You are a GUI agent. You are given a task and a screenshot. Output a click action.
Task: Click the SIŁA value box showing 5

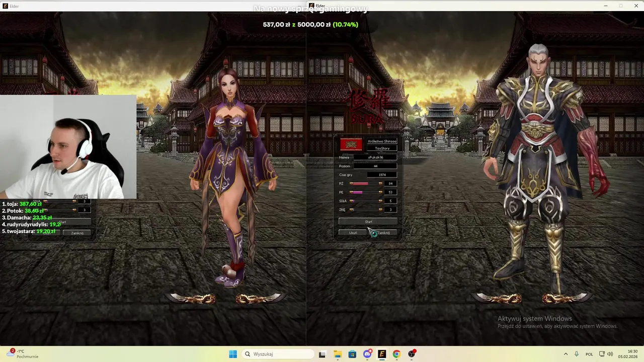(x=390, y=201)
